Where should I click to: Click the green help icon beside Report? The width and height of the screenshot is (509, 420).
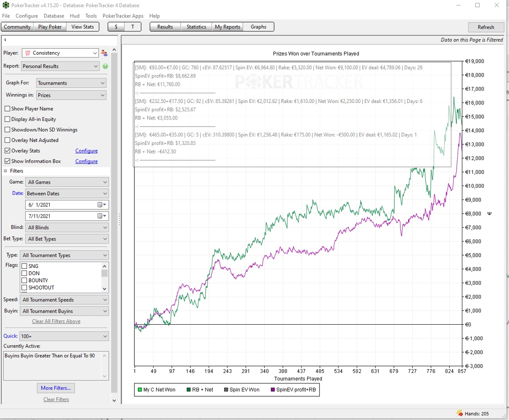point(105,67)
